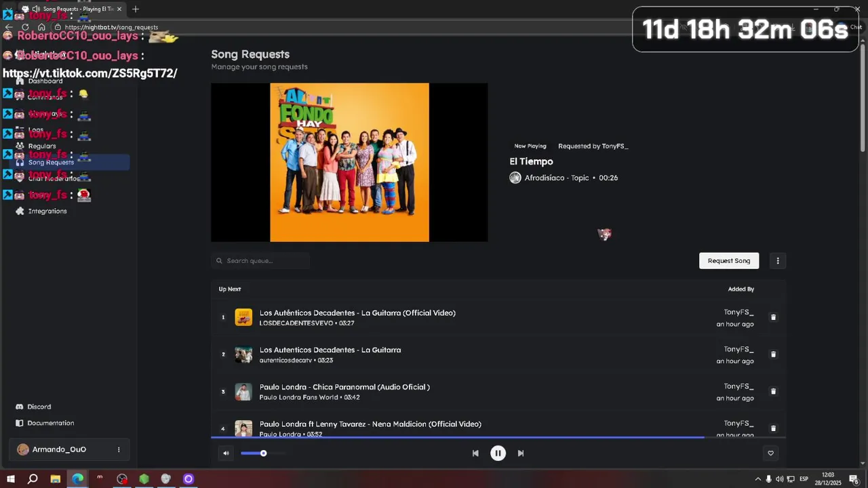Click the microphone tray icon
Screen dimensions: 868x488
[x=768, y=479]
